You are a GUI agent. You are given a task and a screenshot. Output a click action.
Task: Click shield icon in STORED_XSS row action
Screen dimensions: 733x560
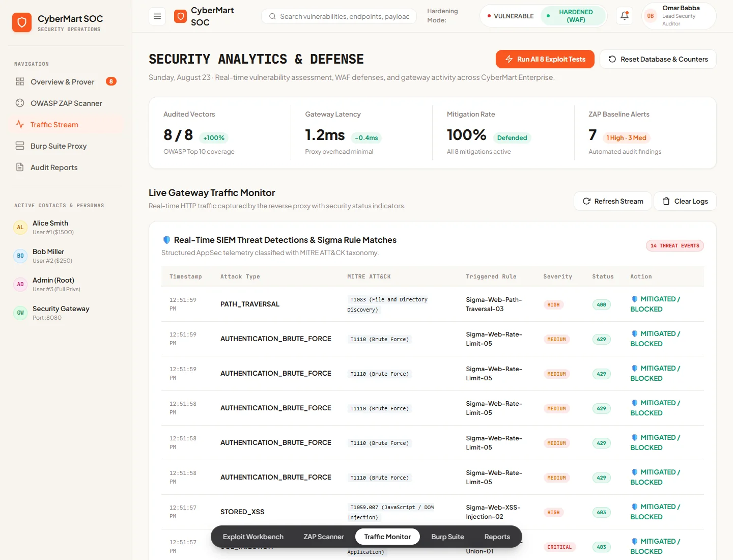point(634,507)
